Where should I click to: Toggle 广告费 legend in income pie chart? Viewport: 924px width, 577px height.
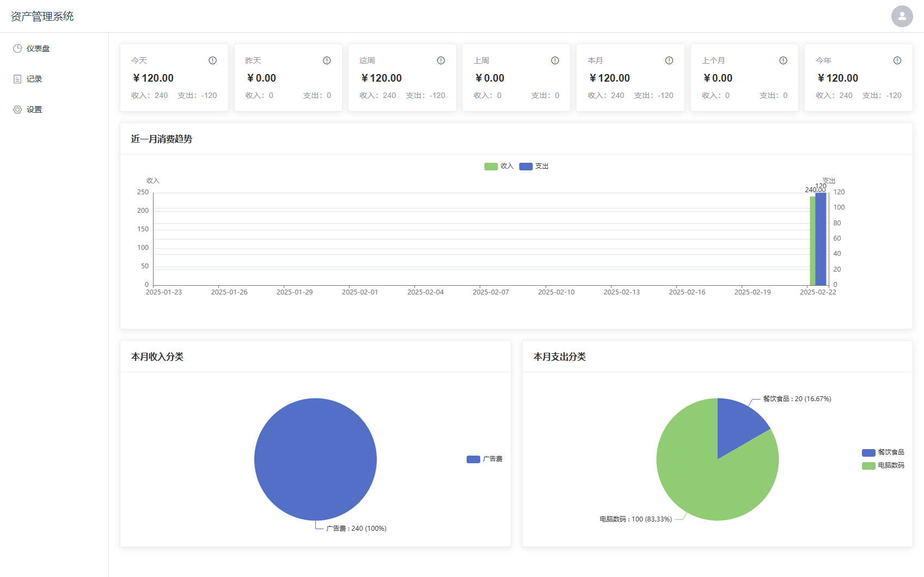[x=485, y=459]
